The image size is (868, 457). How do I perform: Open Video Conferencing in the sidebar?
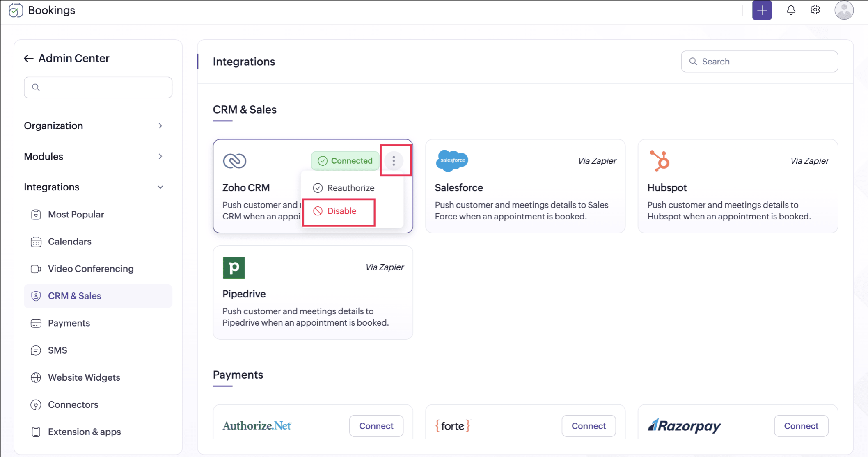91,269
